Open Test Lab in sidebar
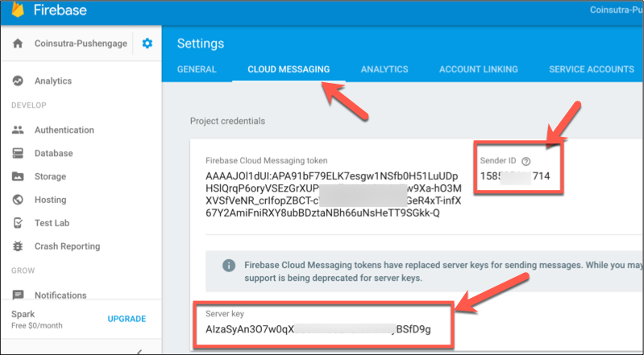The width and height of the screenshot is (644, 355). (x=52, y=223)
